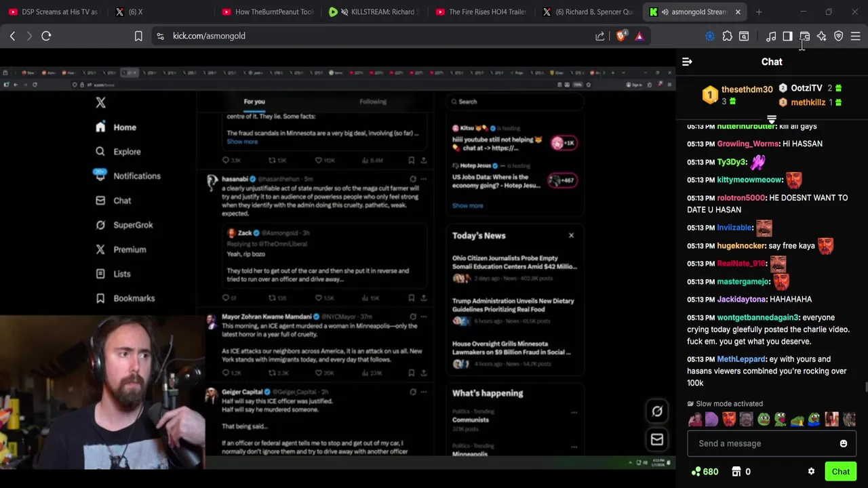Open the emoji picker in message box
This screenshot has height=488, width=868.
pos(844,443)
